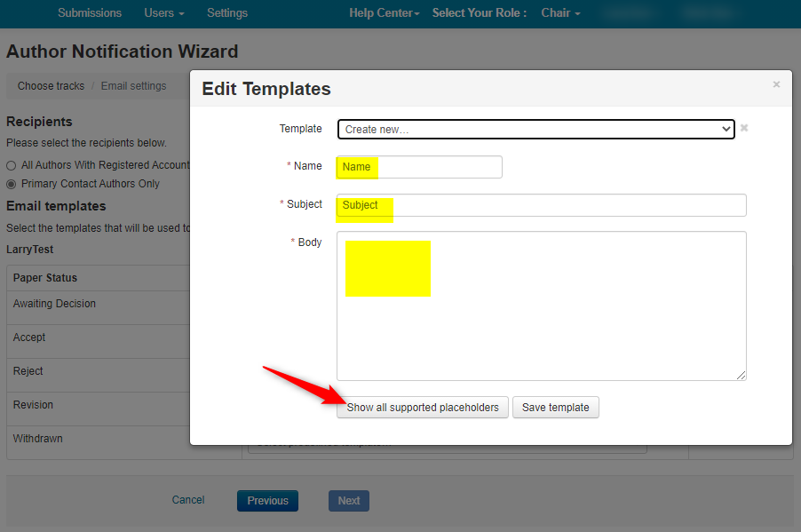Click the Name input field

[x=419, y=167]
